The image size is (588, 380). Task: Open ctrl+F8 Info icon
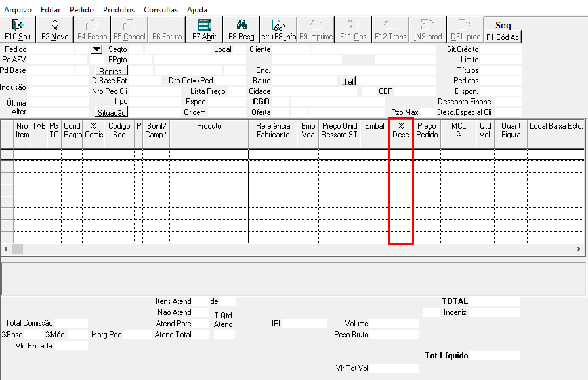click(278, 30)
